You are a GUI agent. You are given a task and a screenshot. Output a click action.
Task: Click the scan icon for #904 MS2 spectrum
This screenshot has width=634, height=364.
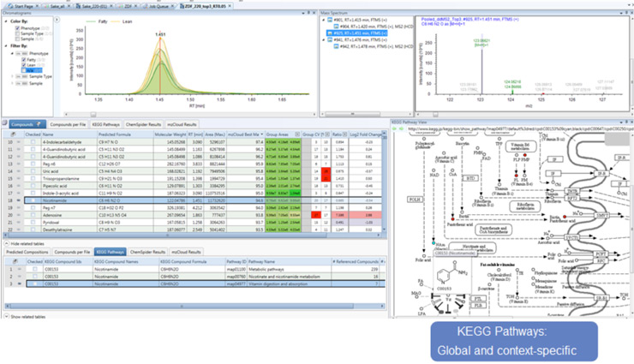[336, 27]
